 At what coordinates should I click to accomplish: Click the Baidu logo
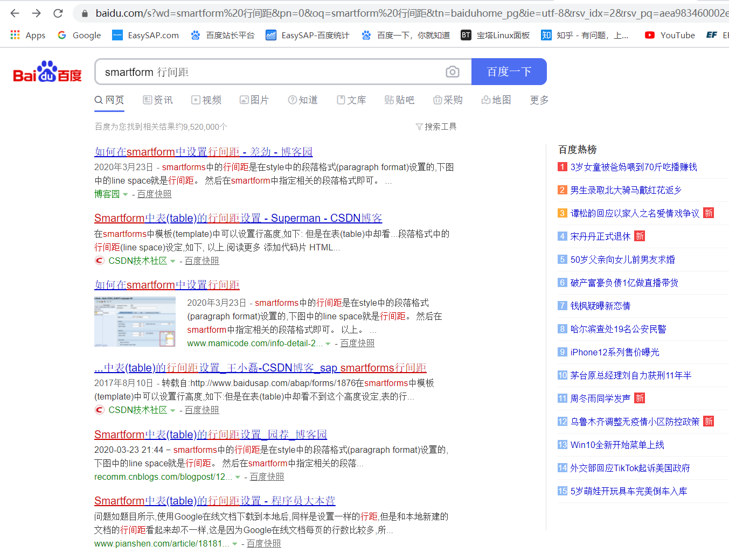(x=47, y=72)
